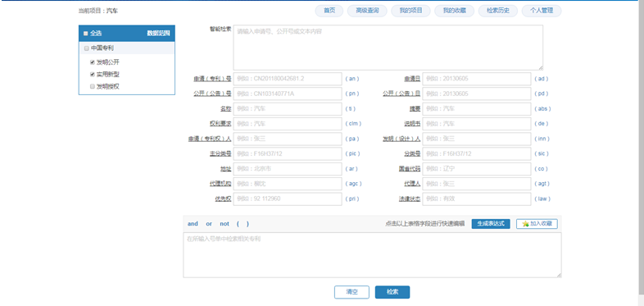The image size is (644, 306).
Task: Focus the 优先权 priority input field
Action: pyautogui.click(x=288, y=199)
